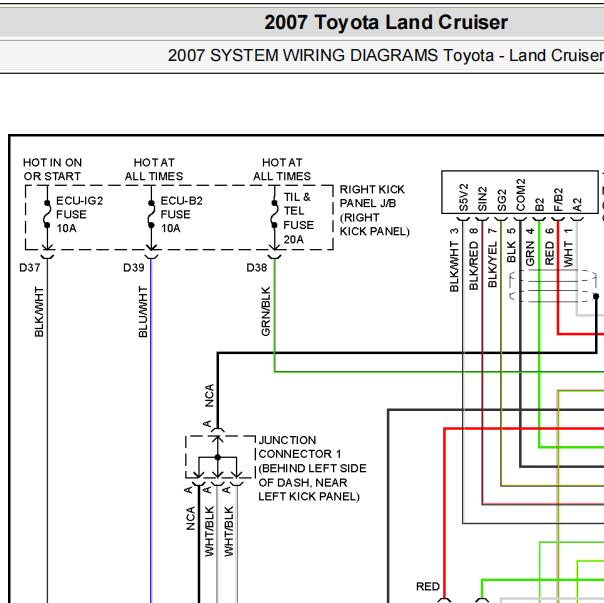Image resolution: width=604 pixels, height=603 pixels.
Task: Click the "BLK/WHT 3" pin wire label
Action: pos(454,260)
